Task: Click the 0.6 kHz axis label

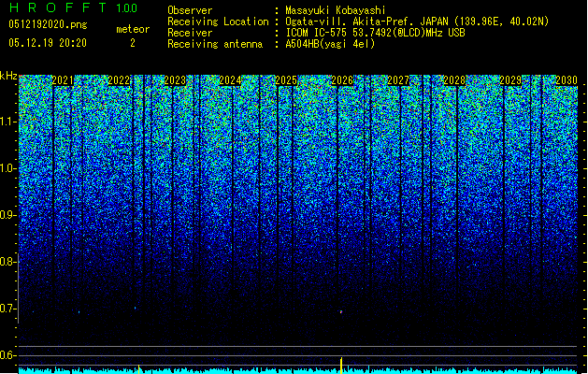Action: coord(8,355)
